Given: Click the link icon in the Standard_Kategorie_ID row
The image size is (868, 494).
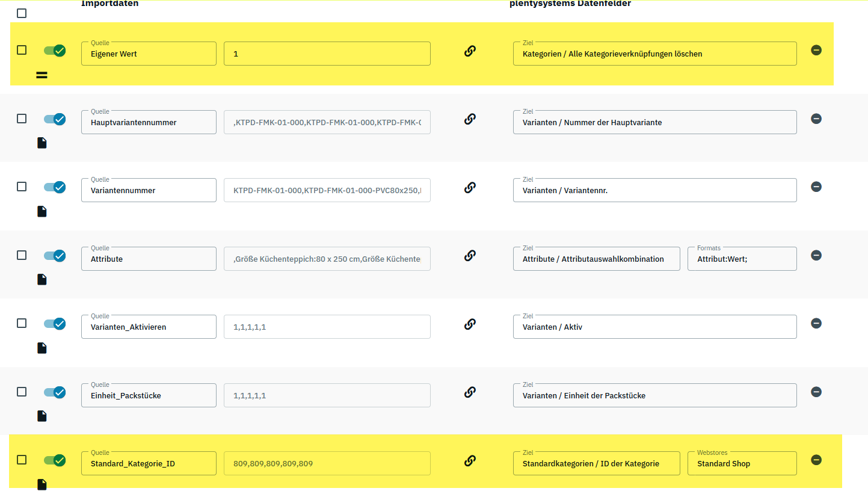Looking at the screenshot, I should coord(470,461).
